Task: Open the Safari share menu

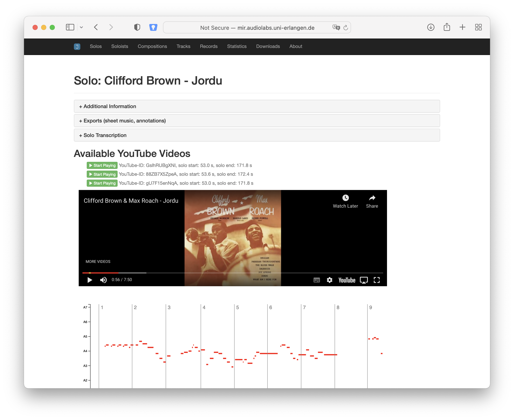Action: [x=447, y=27]
